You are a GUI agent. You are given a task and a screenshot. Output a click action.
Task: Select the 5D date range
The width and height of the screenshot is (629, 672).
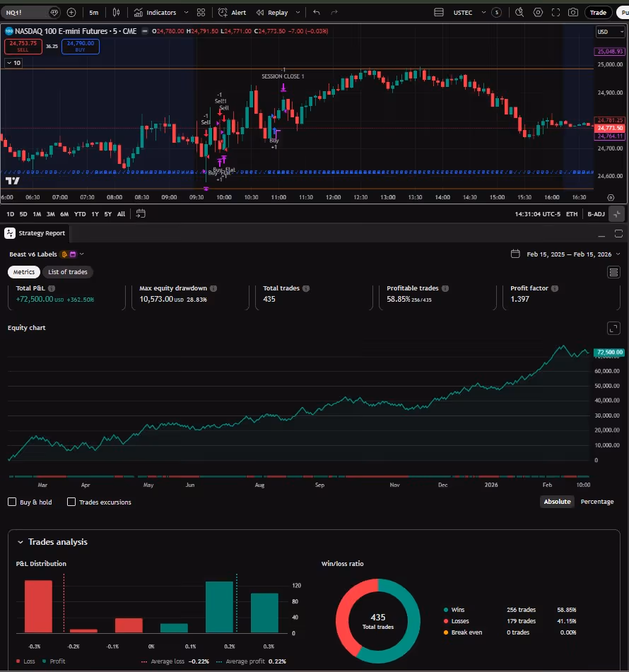coord(23,214)
